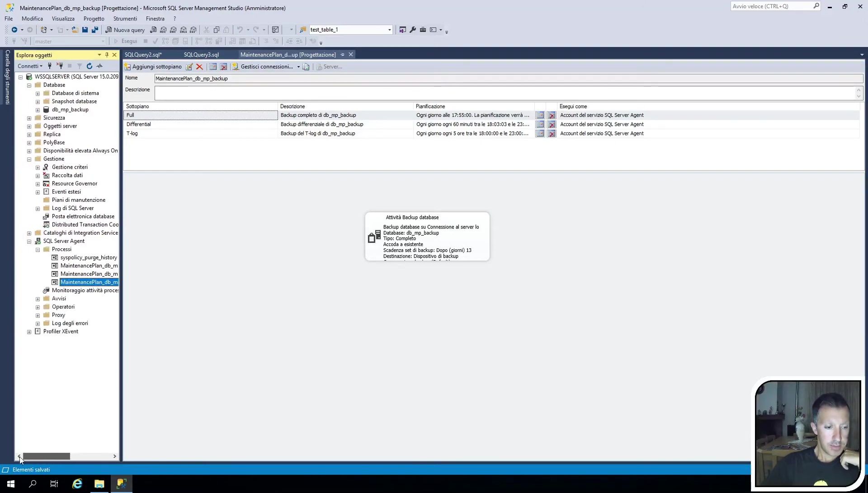Viewport: 868px width, 493px height.
Task: Open the Connetti dropdown
Action: tap(30, 66)
